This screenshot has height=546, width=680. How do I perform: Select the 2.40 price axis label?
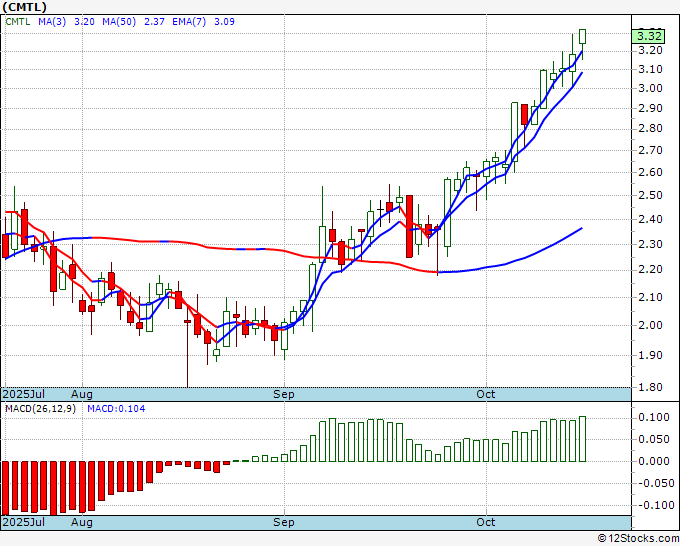651,219
